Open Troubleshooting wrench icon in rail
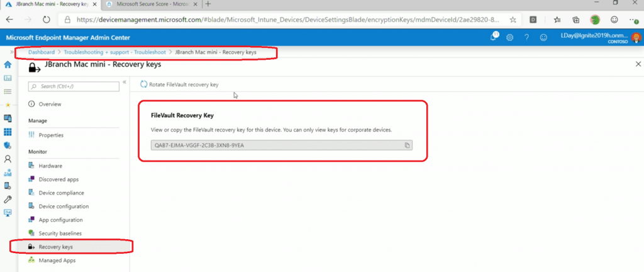This screenshot has height=272, width=644. [8, 199]
